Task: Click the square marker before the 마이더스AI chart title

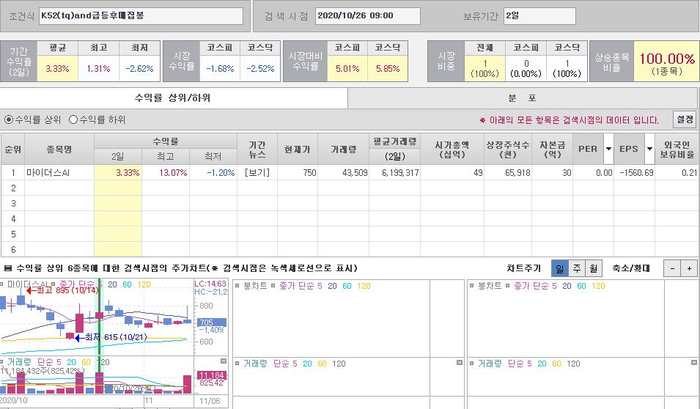Action: 2,284
